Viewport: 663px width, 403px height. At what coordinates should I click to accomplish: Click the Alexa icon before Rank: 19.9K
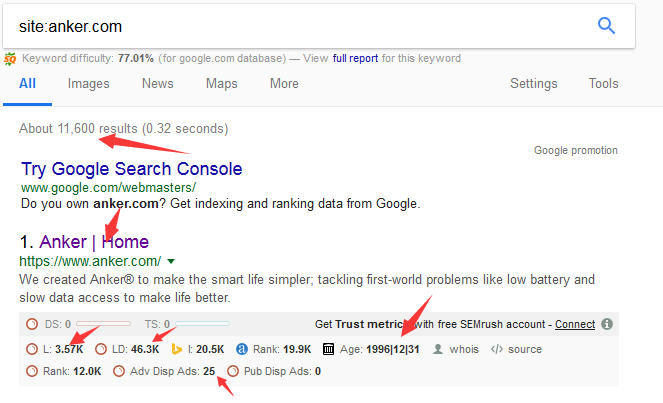click(x=242, y=349)
